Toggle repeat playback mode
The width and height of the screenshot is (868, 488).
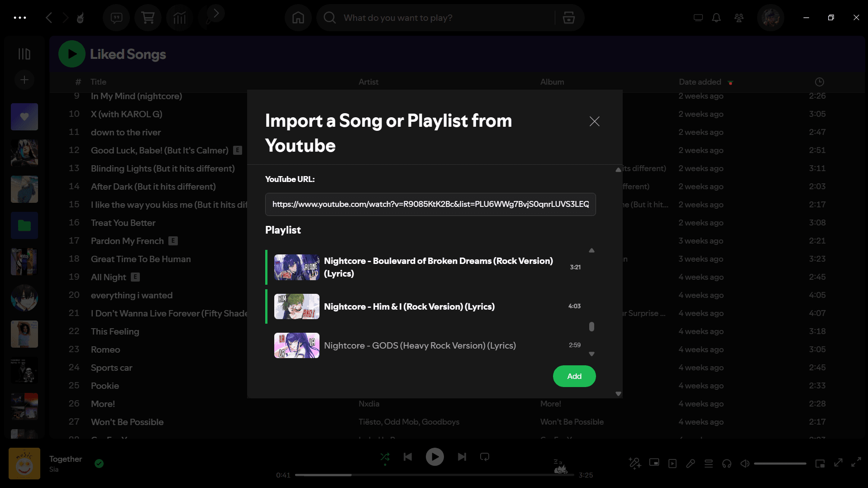click(484, 457)
